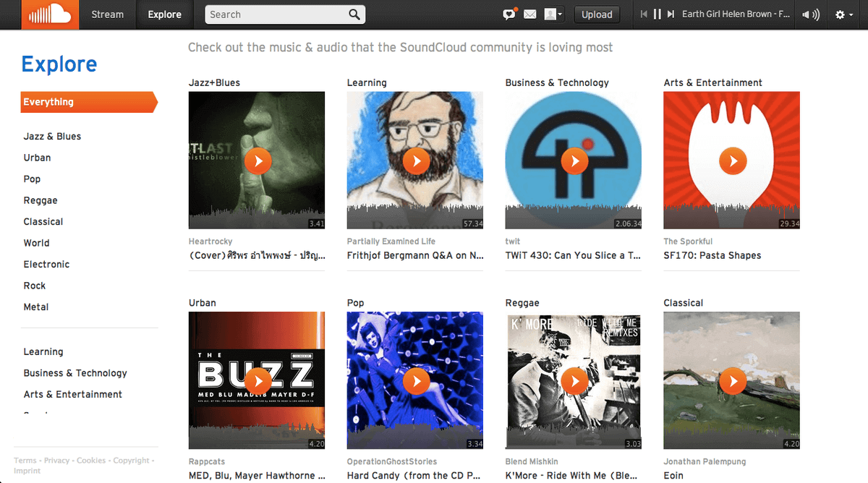Mute the volume speaker icon
This screenshot has width=868, height=483.
pos(811,14)
